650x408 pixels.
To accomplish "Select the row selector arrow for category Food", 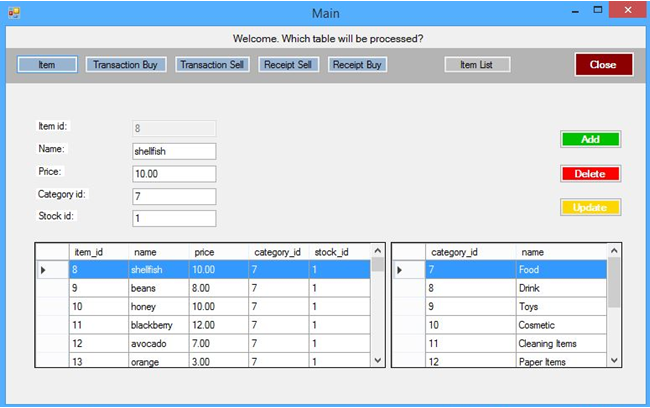I will [x=409, y=270].
